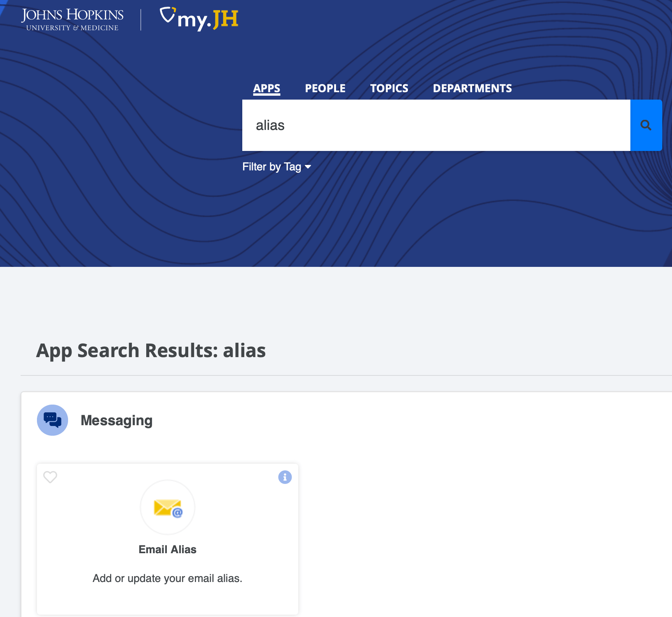Click the yellow "JH" letters in logo
Image resolution: width=672 pixels, height=617 pixels.
[226, 19]
